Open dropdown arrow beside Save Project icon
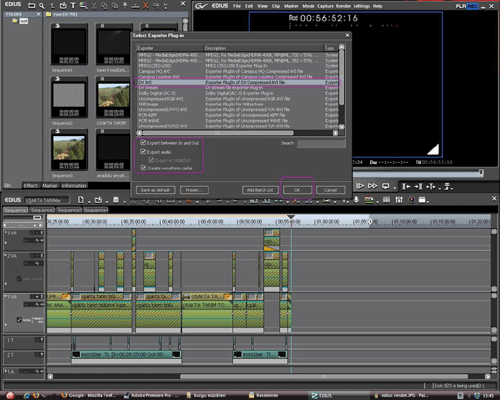500x400 pixels. [124, 202]
